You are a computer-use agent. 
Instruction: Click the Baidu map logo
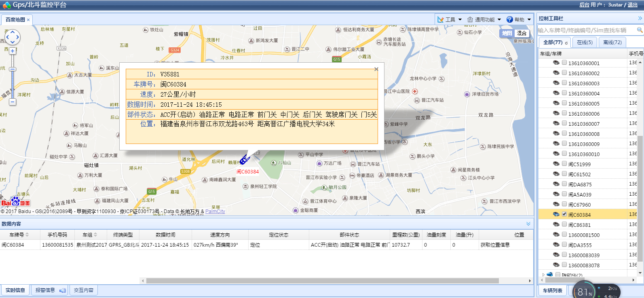15,201
